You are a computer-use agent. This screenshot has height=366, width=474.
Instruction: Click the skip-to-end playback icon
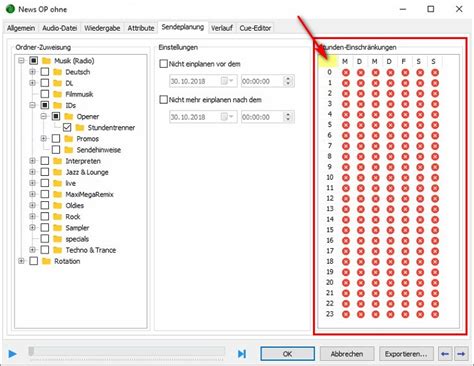tap(242, 354)
